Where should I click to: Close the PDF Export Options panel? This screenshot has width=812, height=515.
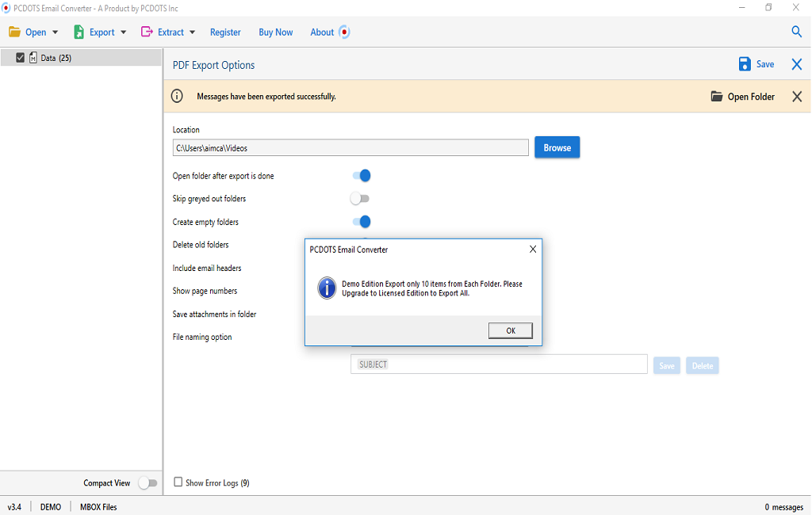[x=797, y=64]
